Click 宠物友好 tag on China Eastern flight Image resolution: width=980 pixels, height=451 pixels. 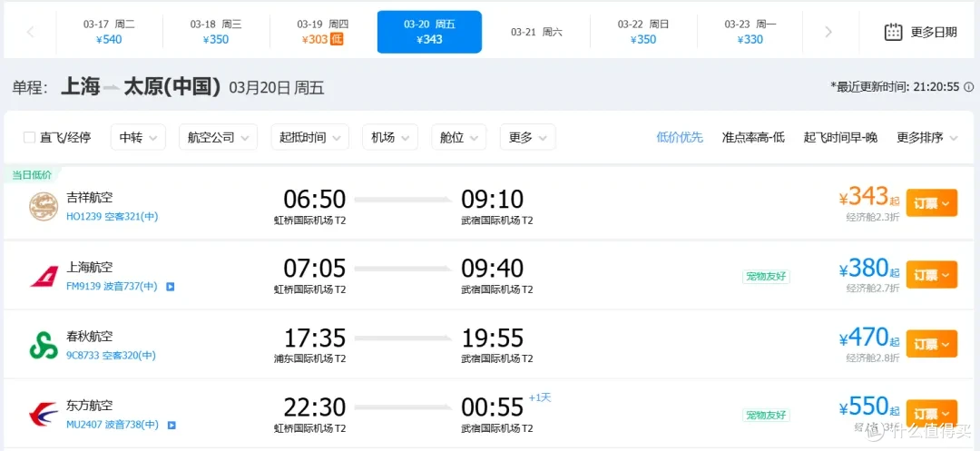(766, 416)
